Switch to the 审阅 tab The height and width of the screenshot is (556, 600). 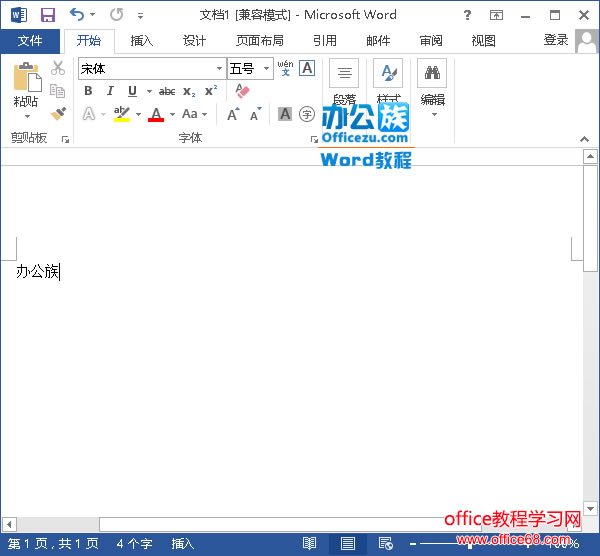coord(431,41)
